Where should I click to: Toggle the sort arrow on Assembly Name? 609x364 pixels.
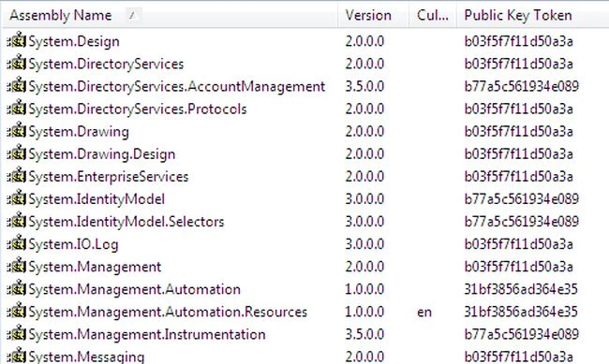[x=133, y=16]
